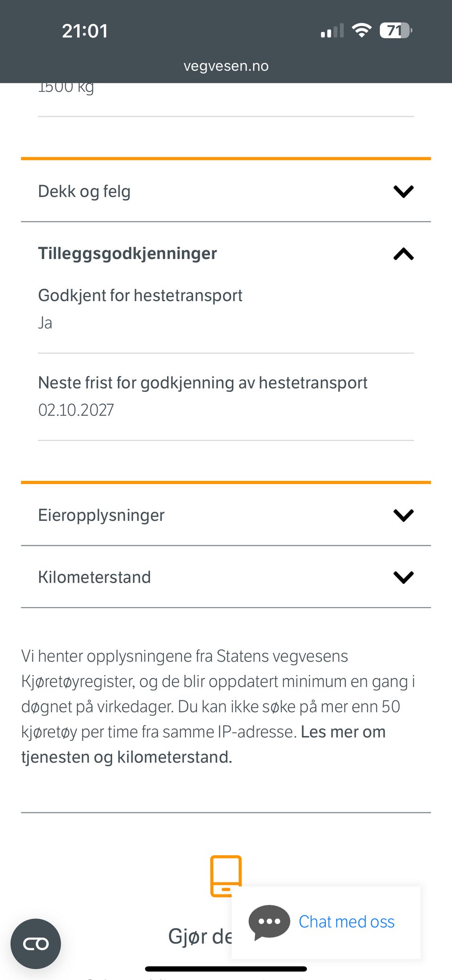Follow the Les mer om tjenesten link
Viewport: 452px width, 980px height.
pyautogui.click(x=343, y=732)
